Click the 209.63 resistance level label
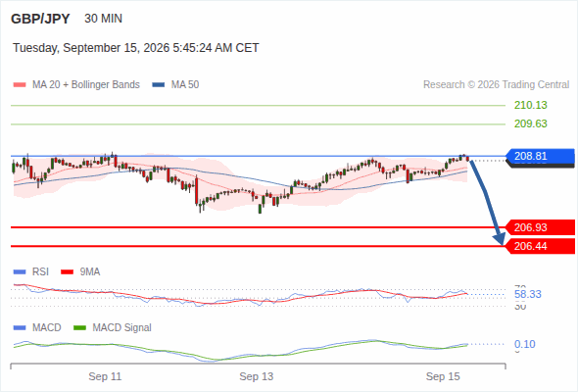Image resolution: width=578 pixels, height=392 pixels. 530,123
